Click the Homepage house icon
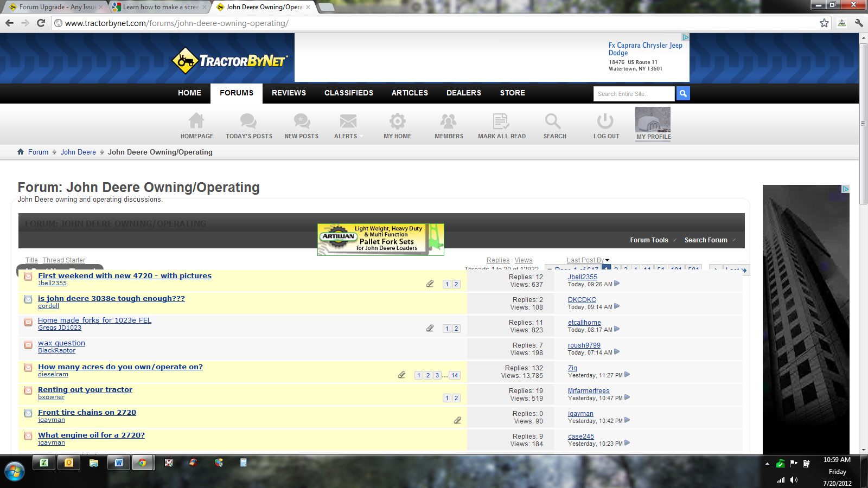Image resolution: width=868 pixels, height=488 pixels. (x=196, y=121)
